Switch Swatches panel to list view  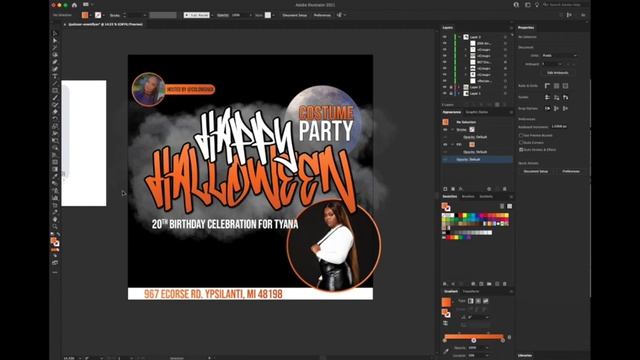pos(502,206)
